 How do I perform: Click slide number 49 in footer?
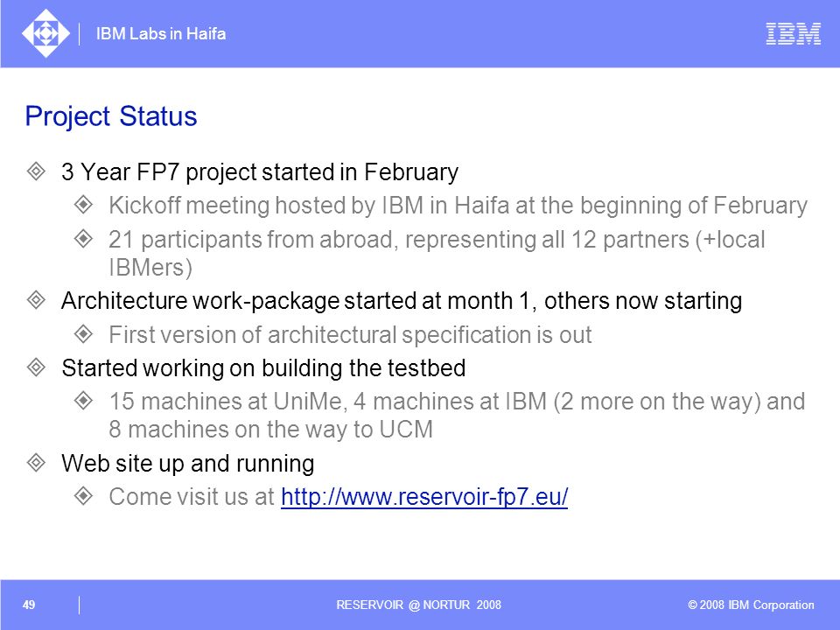tap(29, 605)
